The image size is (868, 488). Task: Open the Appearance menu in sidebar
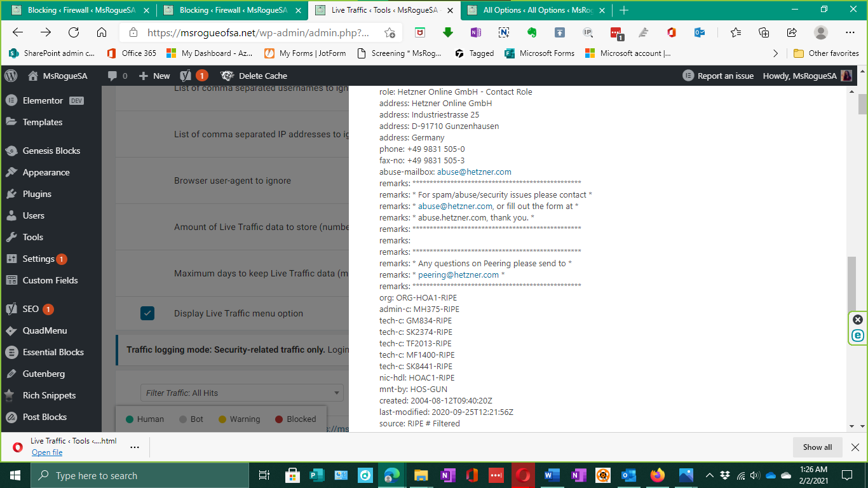(x=46, y=172)
